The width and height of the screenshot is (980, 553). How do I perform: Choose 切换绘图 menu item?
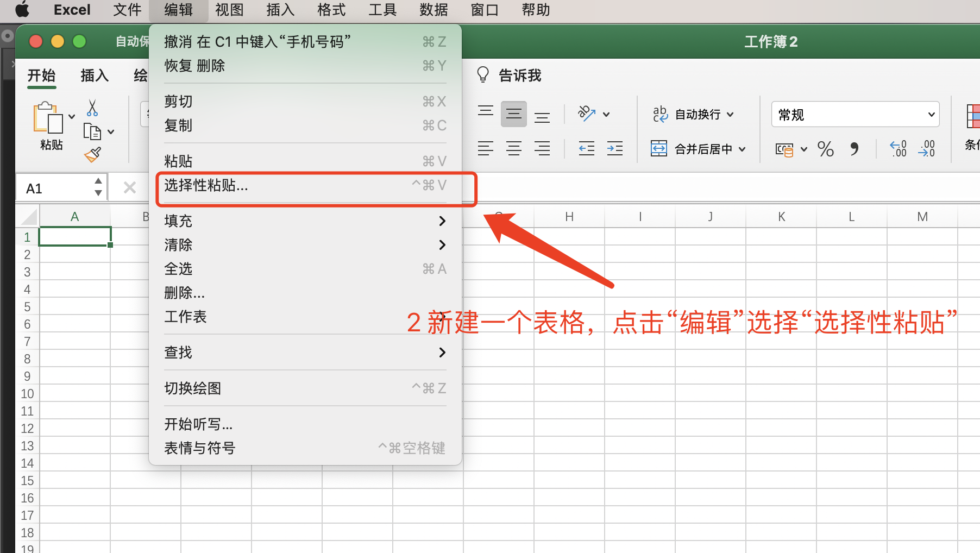point(305,388)
